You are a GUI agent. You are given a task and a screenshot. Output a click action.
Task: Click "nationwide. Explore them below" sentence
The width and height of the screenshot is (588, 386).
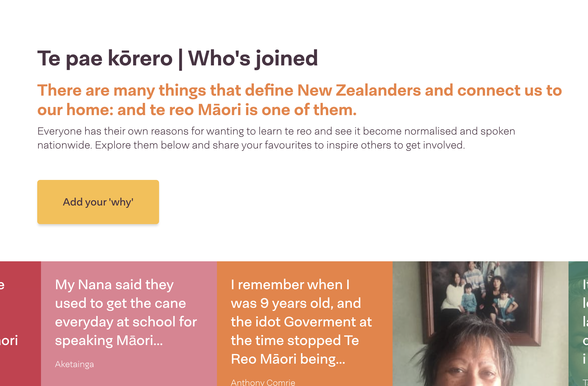click(x=251, y=145)
